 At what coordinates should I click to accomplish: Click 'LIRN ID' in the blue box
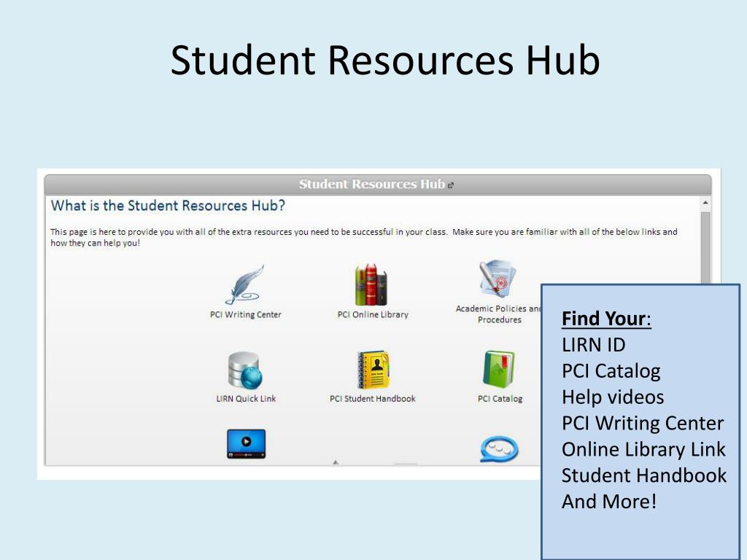(x=594, y=345)
